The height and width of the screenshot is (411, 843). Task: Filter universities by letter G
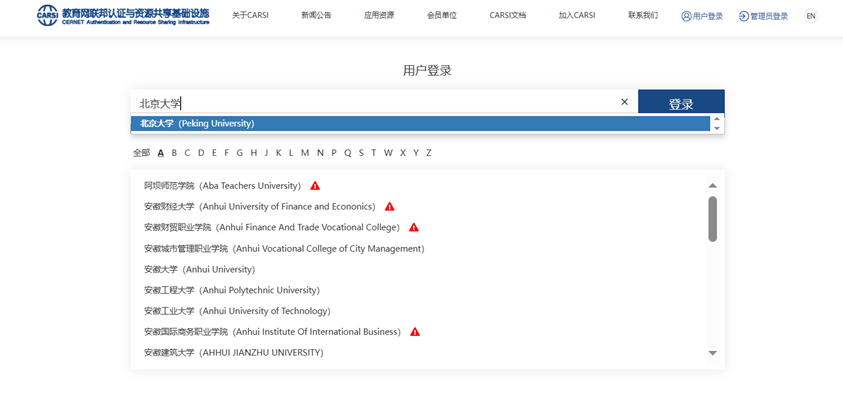point(240,153)
